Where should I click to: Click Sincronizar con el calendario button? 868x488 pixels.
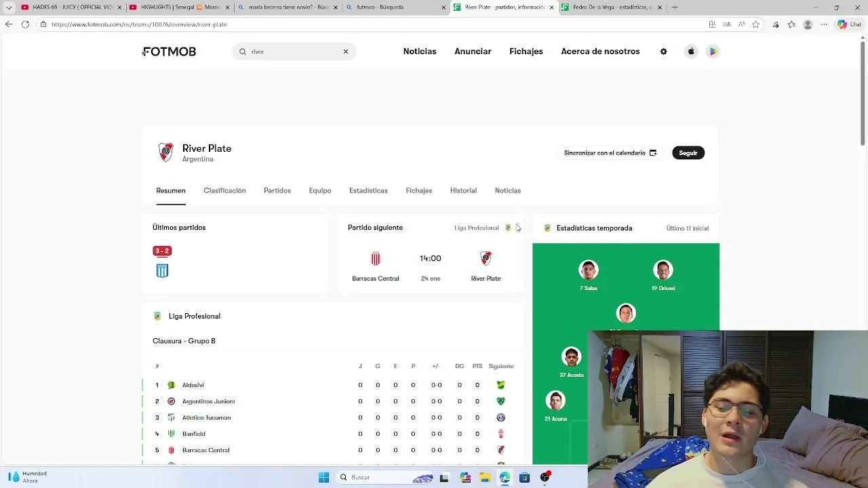[x=610, y=152]
